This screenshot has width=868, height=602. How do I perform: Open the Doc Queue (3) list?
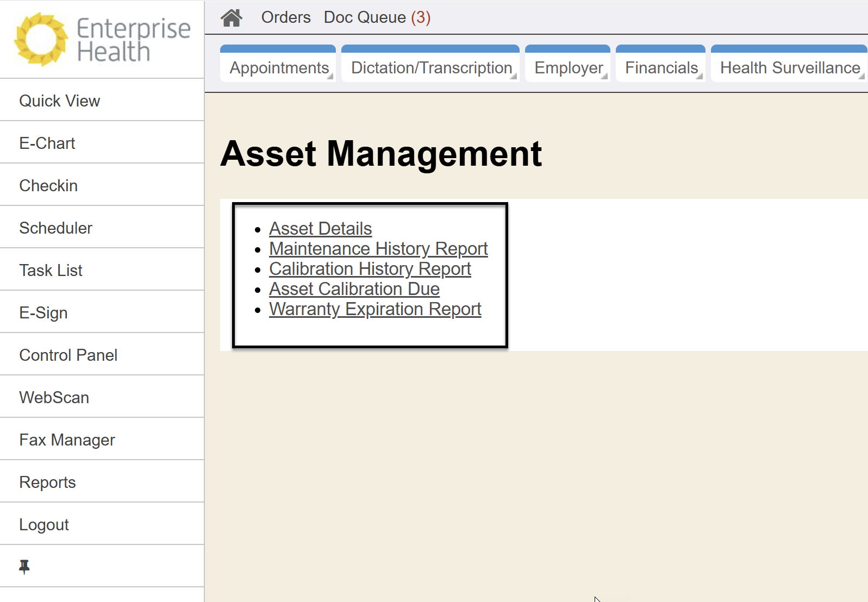pyautogui.click(x=377, y=17)
